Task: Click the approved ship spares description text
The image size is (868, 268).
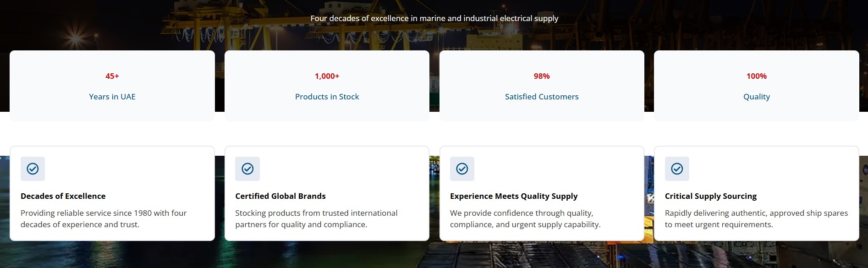Action: [756, 219]
